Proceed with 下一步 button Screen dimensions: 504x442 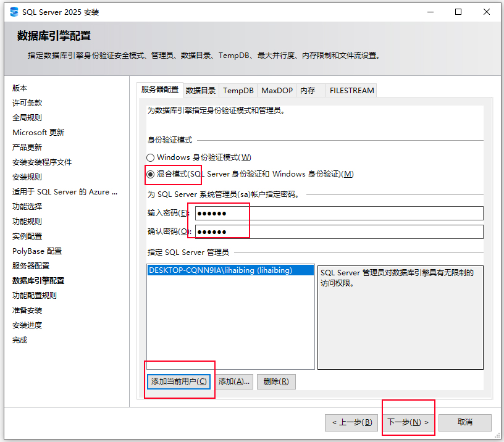click(x=408, y=422)
